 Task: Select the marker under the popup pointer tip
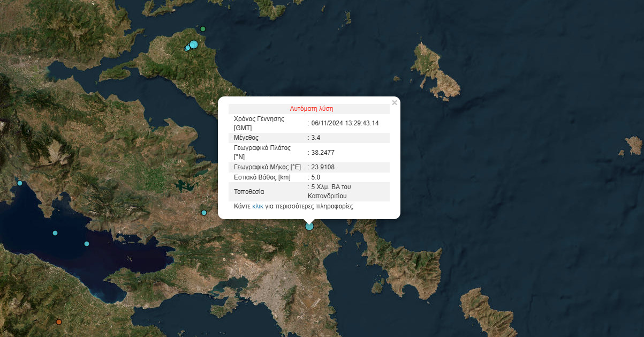(x=309, y=226)
